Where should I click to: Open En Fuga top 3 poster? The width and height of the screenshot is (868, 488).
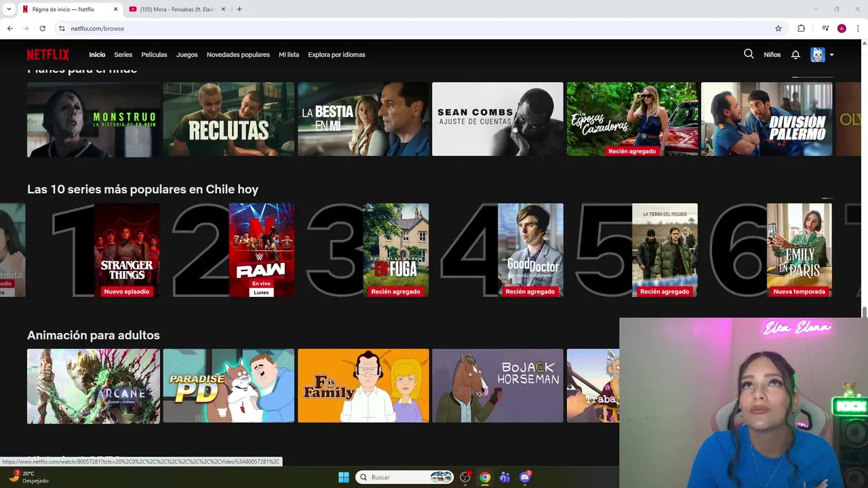tap(395, 250)
